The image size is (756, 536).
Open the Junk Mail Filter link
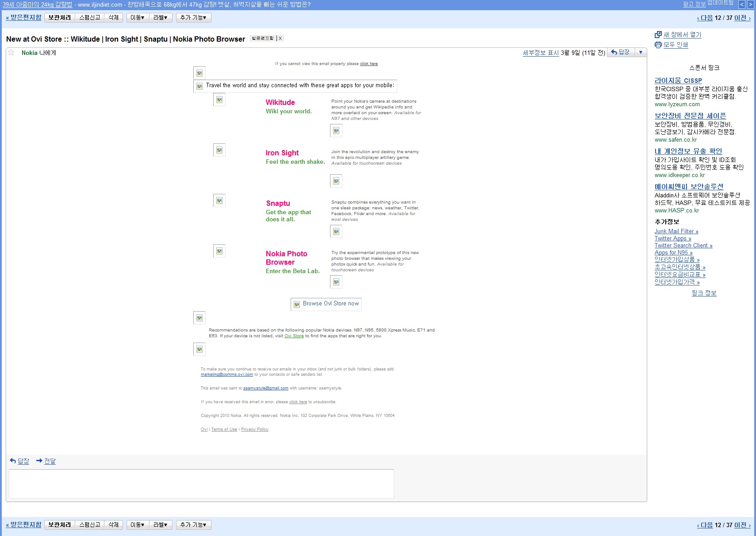(x=676, y=231)
